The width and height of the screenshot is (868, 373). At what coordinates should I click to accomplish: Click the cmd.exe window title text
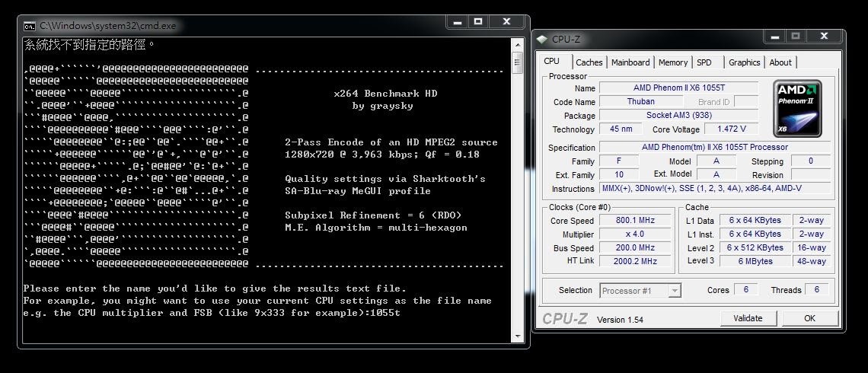tap(108, 26)
